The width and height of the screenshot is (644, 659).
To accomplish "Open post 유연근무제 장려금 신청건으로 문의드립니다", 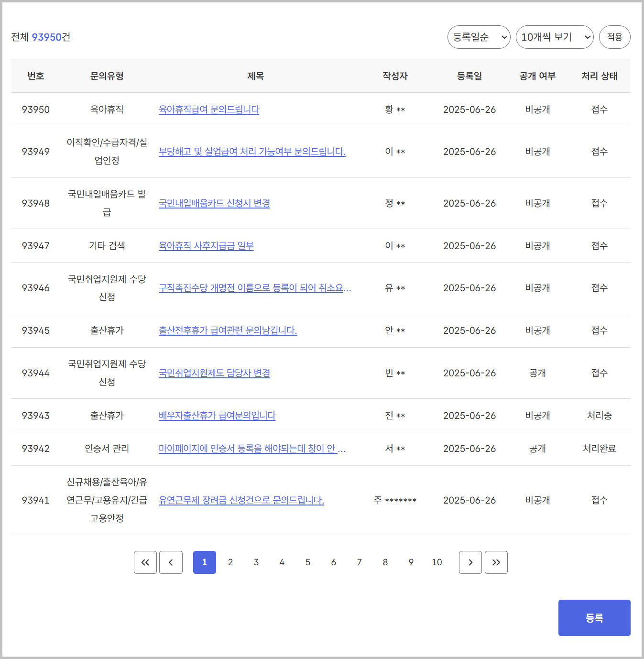I will [x=241, y=500].
